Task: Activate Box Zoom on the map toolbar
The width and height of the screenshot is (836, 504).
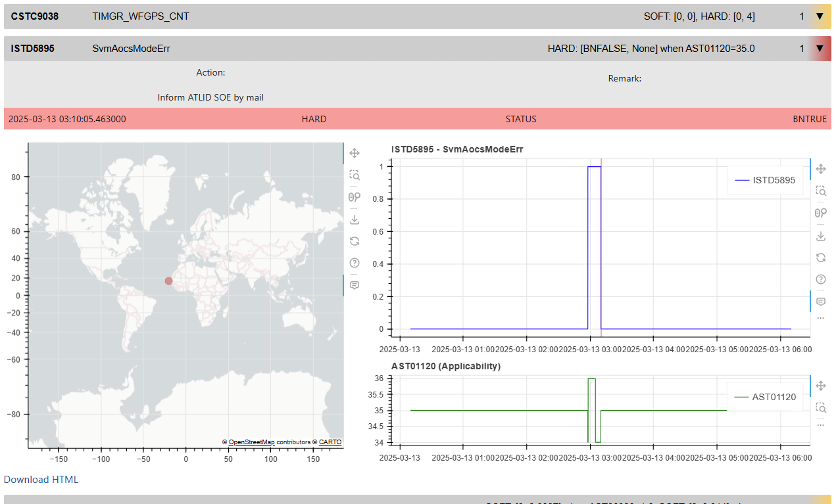Action: click(x=355, y=175)
